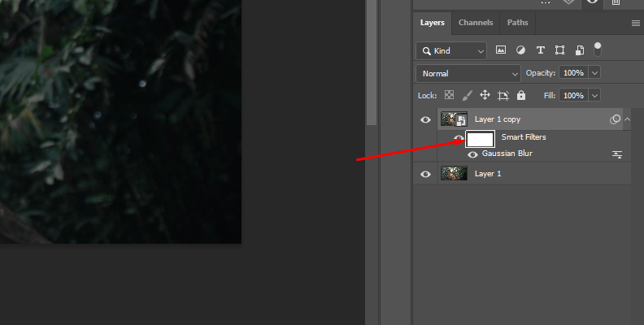Hide Layer 1 visibility eye
This screenshot has width=644, height=325.
click(425, 174)
